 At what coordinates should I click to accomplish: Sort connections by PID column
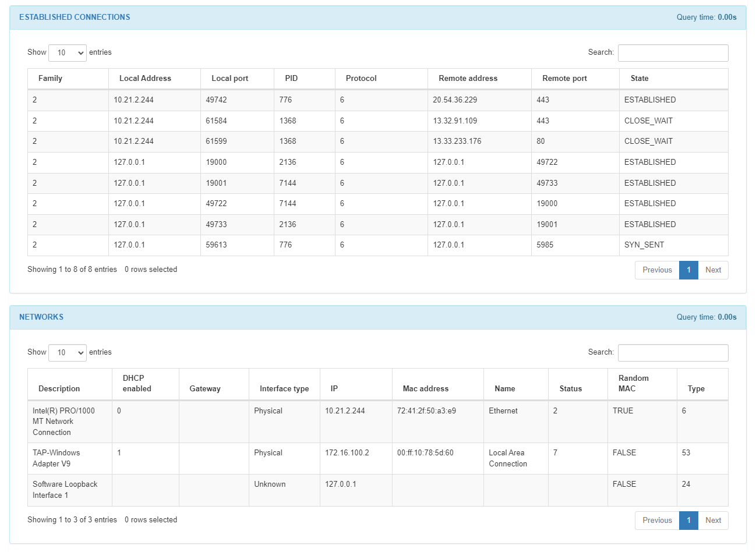[291, 79]
